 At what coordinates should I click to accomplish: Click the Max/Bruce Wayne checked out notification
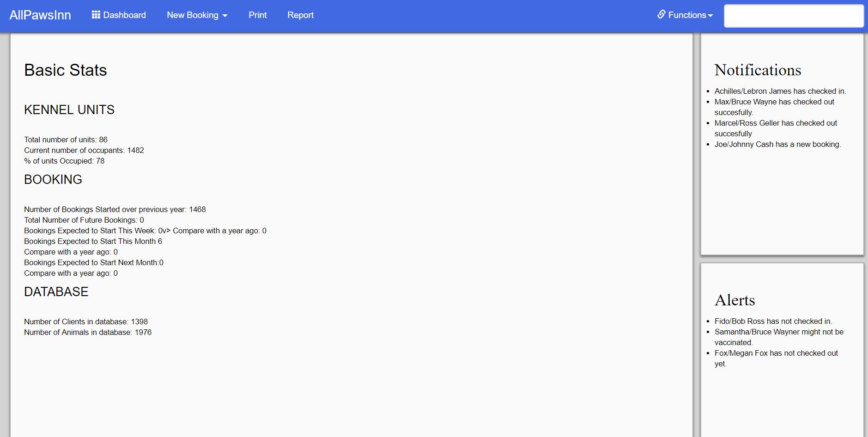[x=774, y=107]
